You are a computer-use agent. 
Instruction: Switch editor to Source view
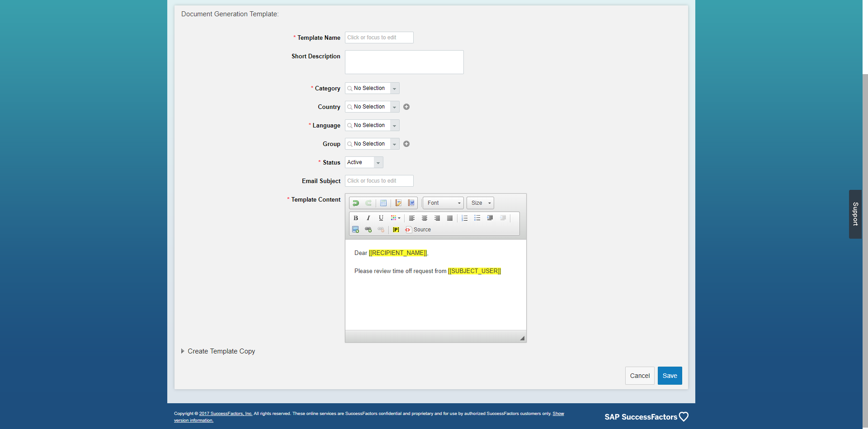(418, 230)
